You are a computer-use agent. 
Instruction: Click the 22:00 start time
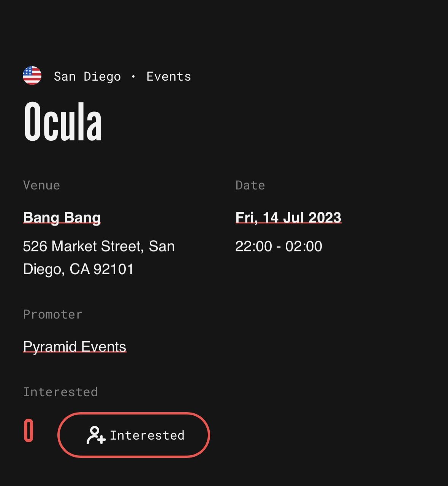253,246
